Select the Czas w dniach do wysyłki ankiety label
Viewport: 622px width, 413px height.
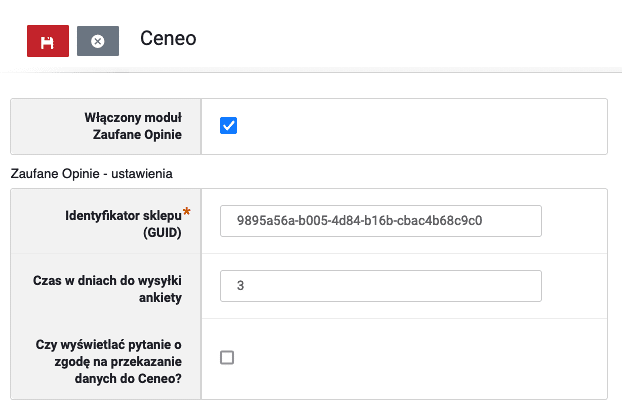107,289
